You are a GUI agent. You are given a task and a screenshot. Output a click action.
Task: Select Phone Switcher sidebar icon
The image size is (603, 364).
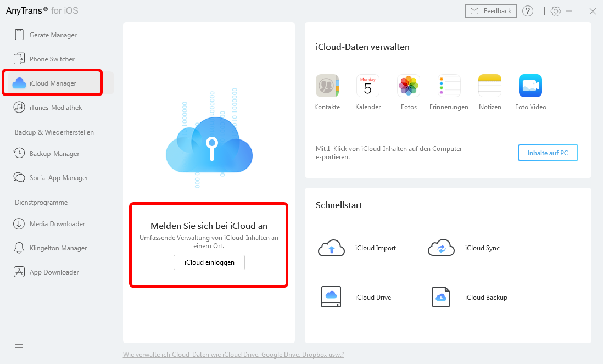tap(19, 59)
